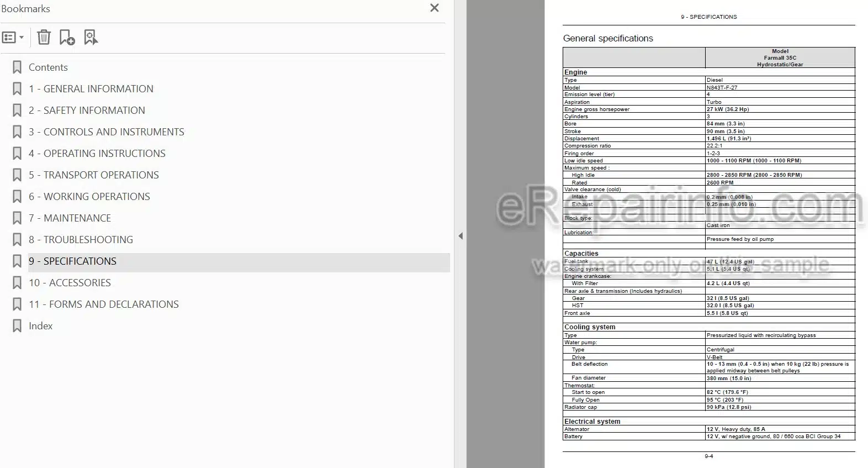The image size is (868, 468).
Task: Click bookmark icon beside Index
Action: [17, 326]
